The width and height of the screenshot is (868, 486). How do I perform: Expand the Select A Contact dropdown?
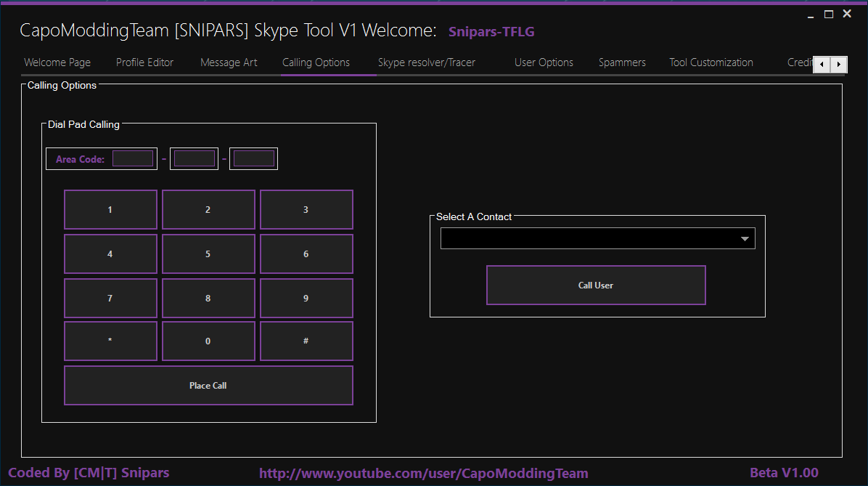598,238
